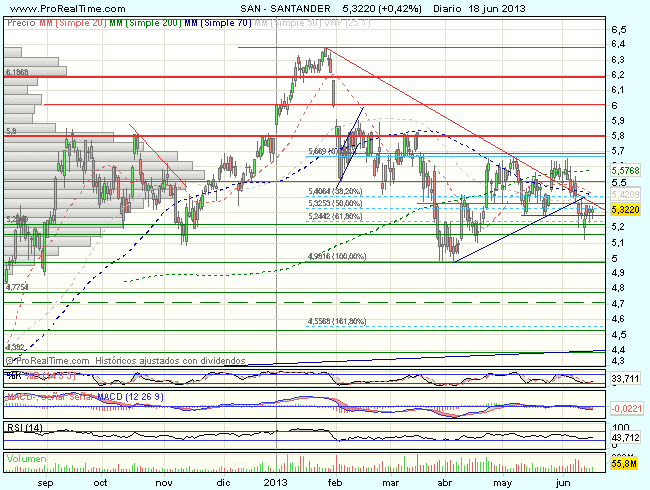Select the MM (Simple 70) legend label
This screenshot has width=650, height=490.
[222, 20]
